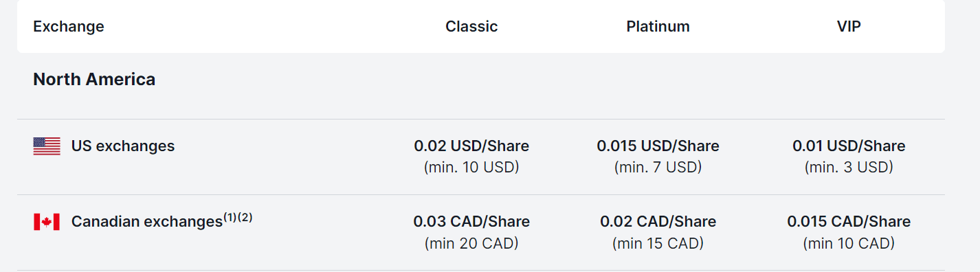980x272 pixels.
Task: Click the 0.015 CAD/Share VIP rate
Action: (849, 222)
